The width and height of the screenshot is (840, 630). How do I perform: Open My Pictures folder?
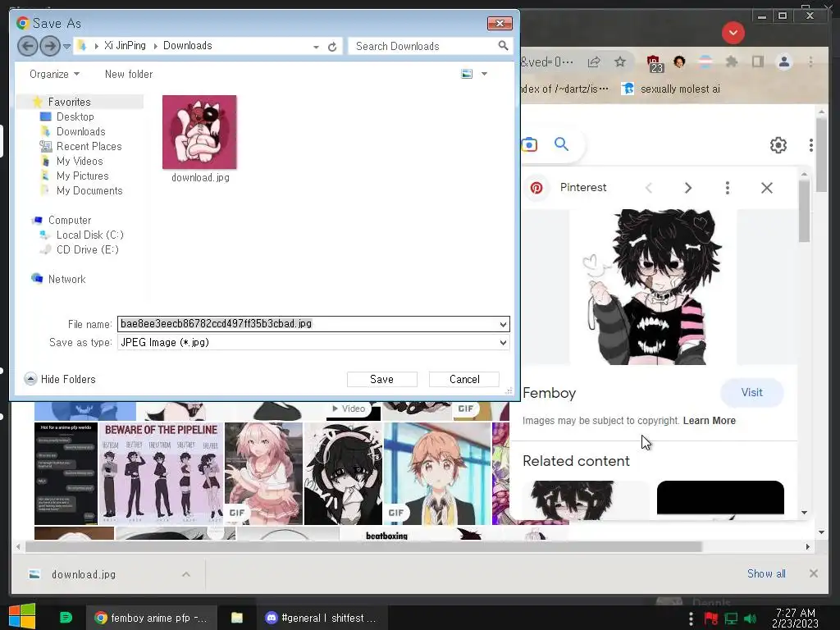(83, 176)
